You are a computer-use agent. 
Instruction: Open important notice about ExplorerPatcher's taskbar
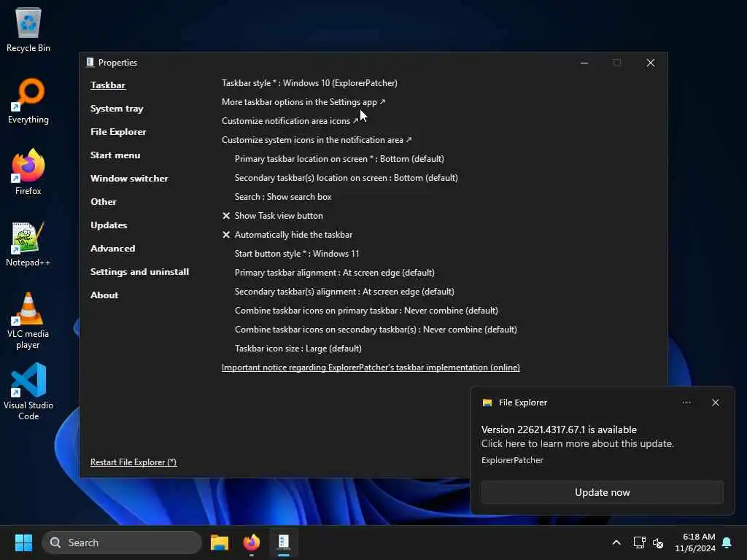371,367
